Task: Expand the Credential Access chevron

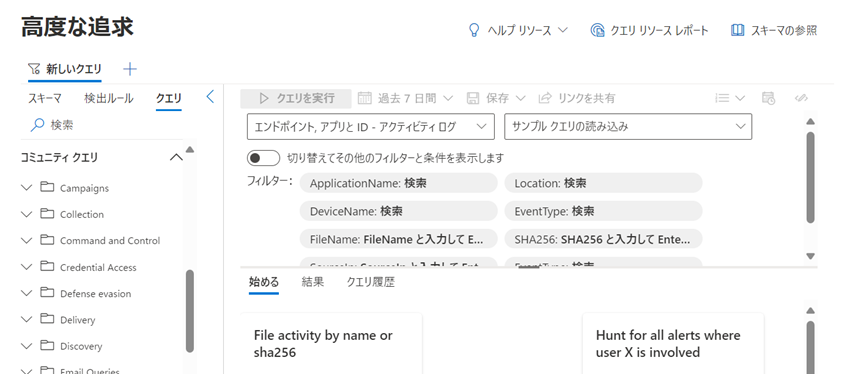Action: [27, 267]
